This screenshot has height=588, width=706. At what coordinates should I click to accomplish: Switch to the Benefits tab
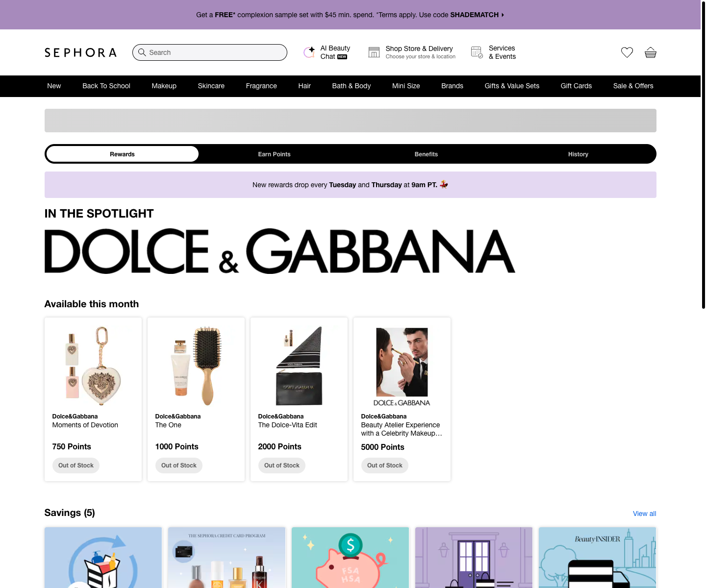point(427,154)
